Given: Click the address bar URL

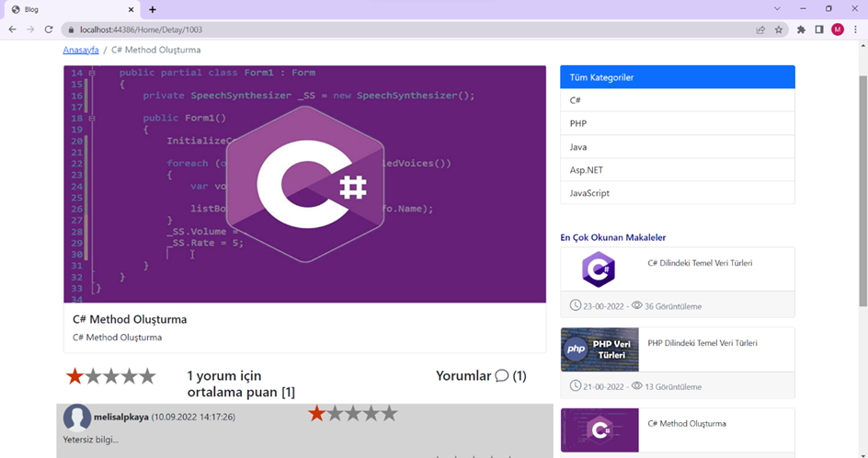Looking at the screenshot, I should 142,30.
